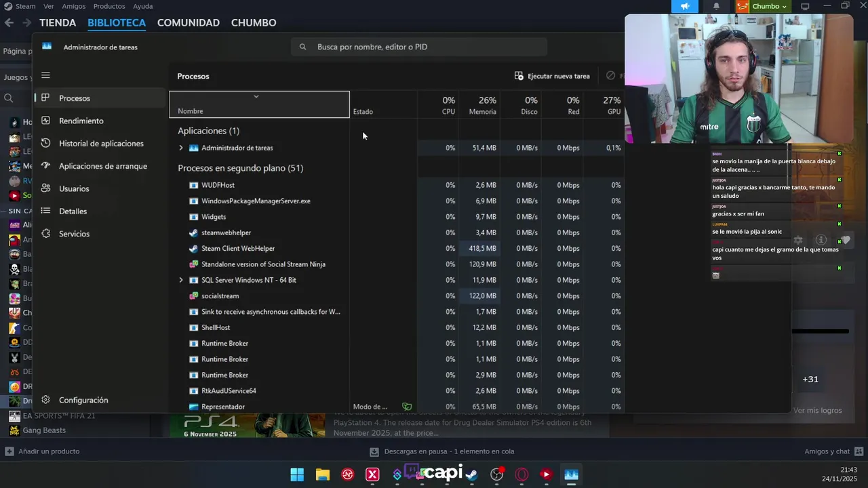Open Steam from the taskbar
The width and height of the screenshot is (868, 488).
(472, 475)
